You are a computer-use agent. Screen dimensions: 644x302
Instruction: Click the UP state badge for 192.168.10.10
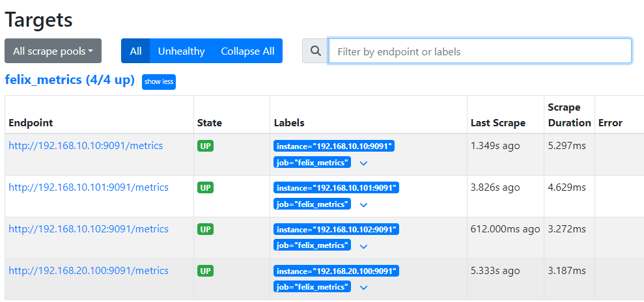pyautogui.click(x=205, y=146)
